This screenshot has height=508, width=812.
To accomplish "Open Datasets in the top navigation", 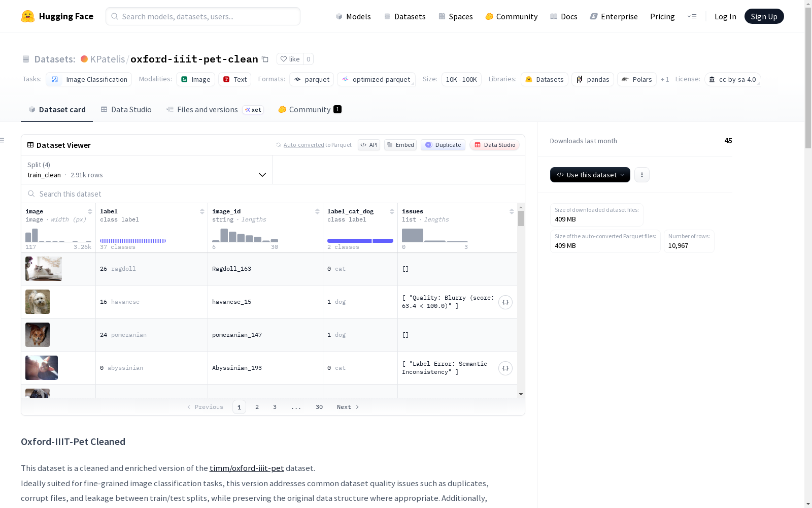I will coord(404,16).
